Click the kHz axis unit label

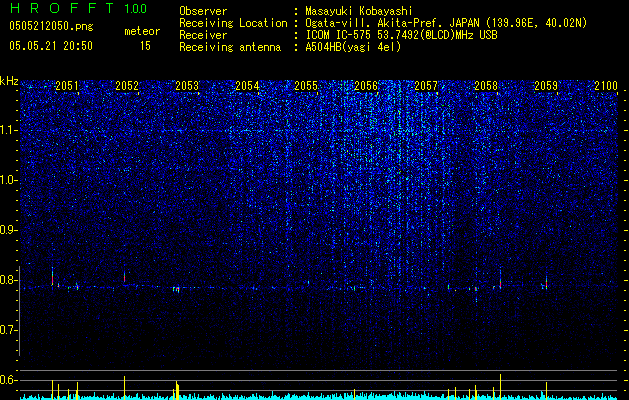pos(9,81)
